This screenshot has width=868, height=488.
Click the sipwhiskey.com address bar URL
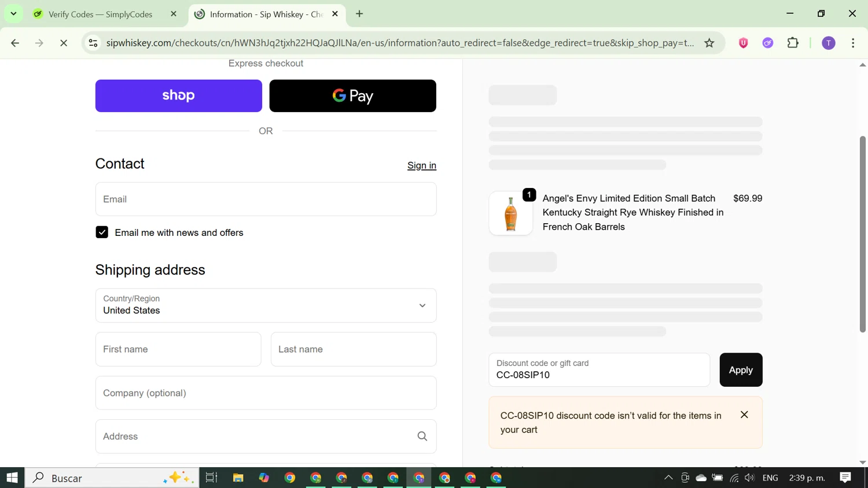pyautogui.click(x=400, y=43)
